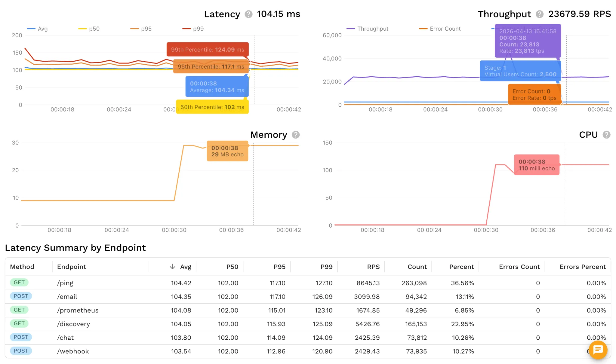Open the Throughput chart help icon
The image size is (616, 364).
540,14
